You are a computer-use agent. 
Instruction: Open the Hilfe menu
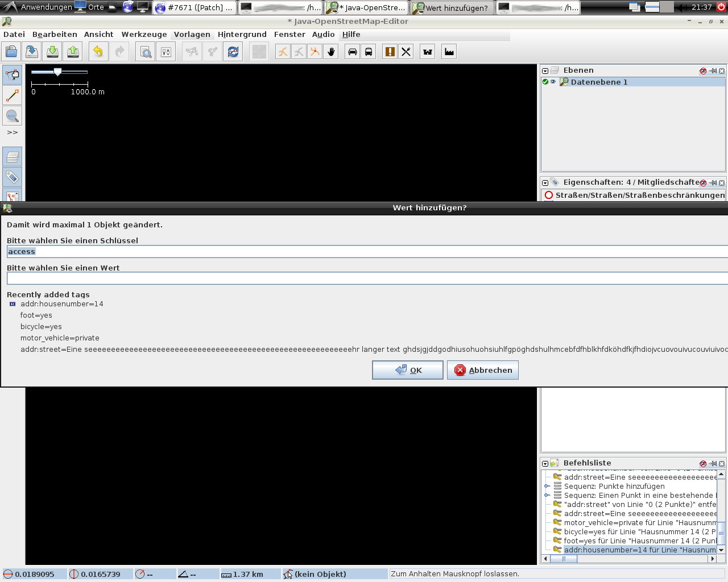click(351, 35)
